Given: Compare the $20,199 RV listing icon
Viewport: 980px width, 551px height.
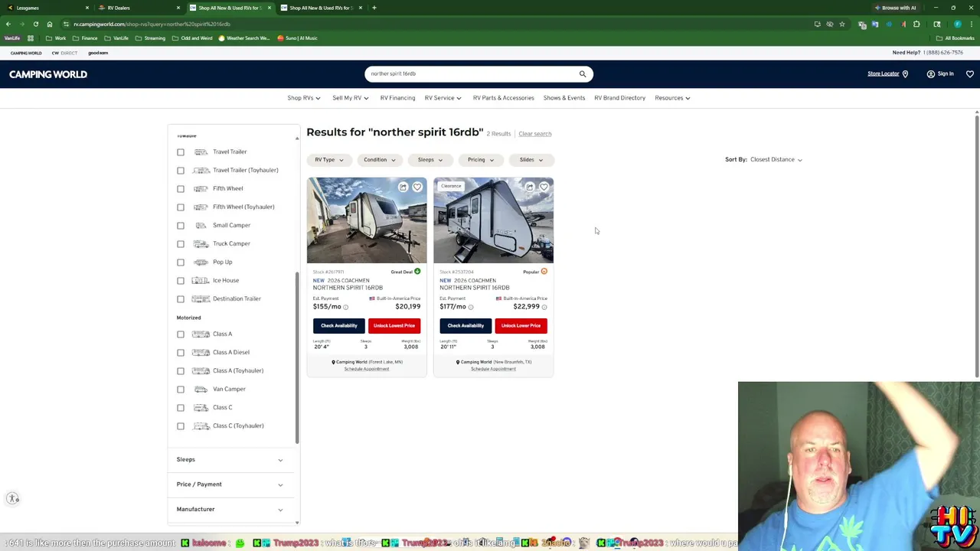Looking at the screenshot, I should pyautogui.click(x=403, y=187).
